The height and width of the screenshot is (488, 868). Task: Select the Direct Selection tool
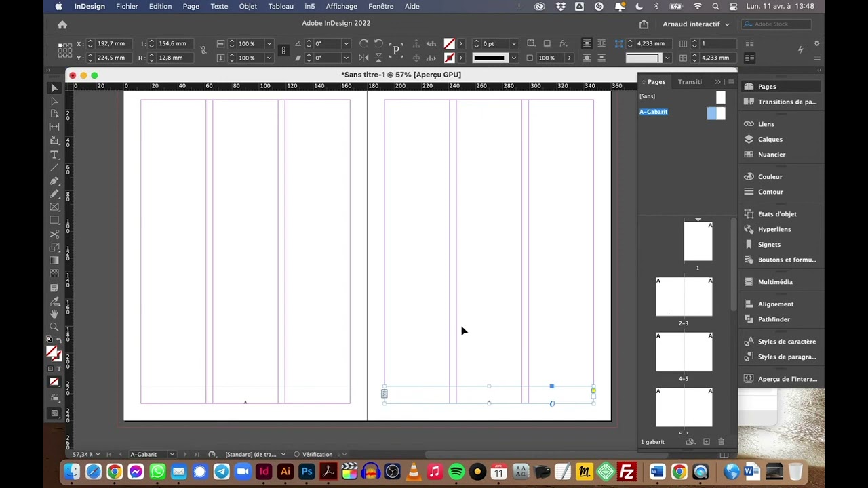(x=54, y=101)
